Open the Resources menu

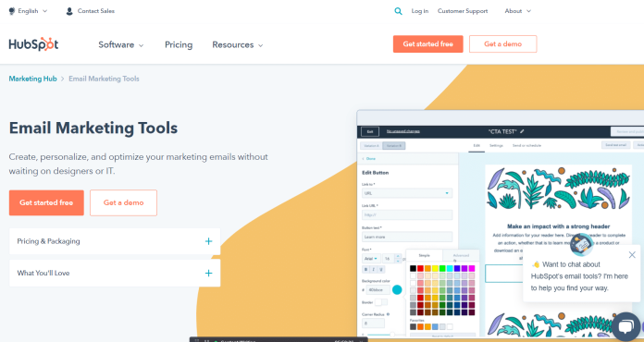[238, 44]
